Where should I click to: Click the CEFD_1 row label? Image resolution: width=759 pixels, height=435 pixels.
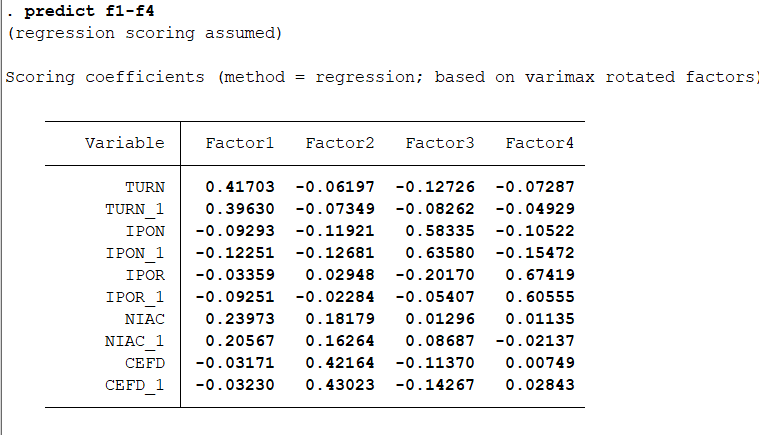coord(135,385)
